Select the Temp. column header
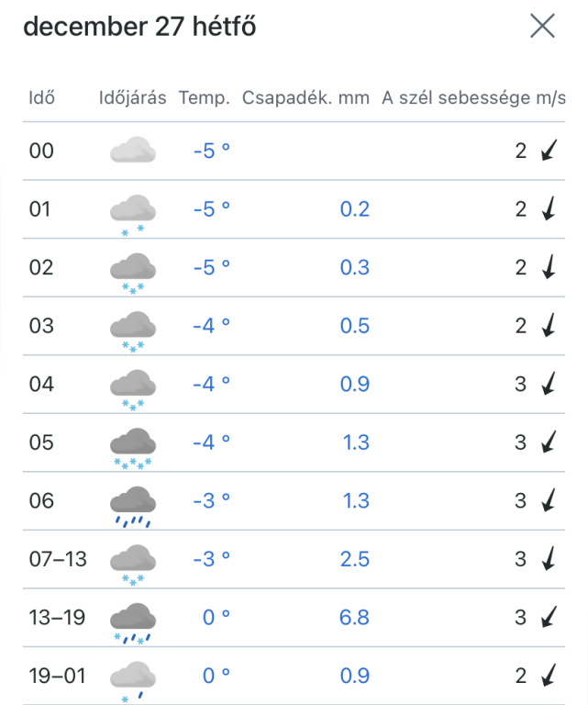The height and width of the screenshot is (705, 588). [x=205, y=98]
